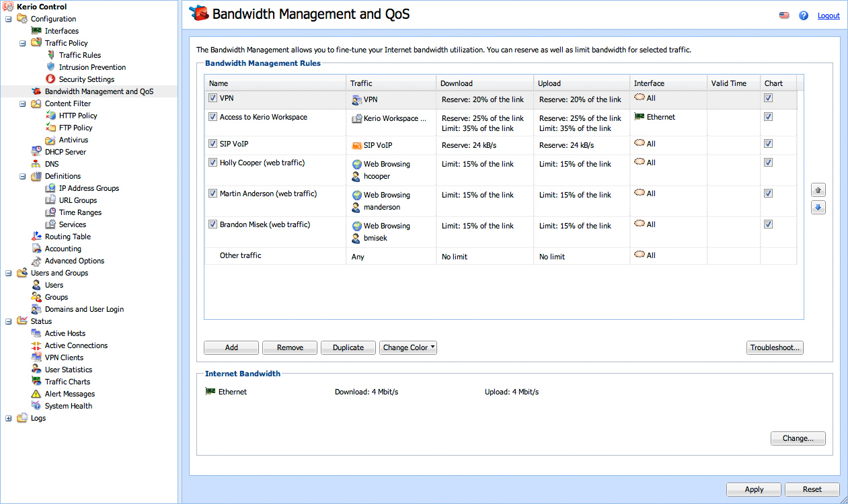Open the Chart column header menu
This screenshot has height=504, width=848.
pos(779,83)
